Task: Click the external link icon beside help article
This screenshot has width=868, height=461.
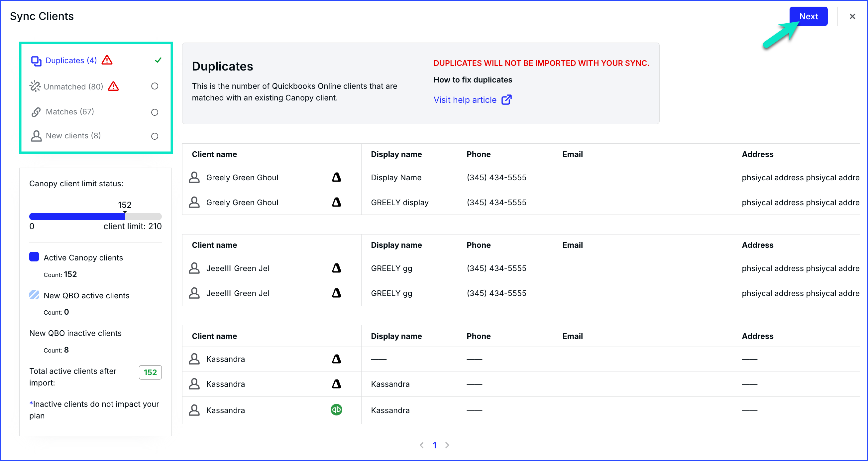Action: click(506, 100)
